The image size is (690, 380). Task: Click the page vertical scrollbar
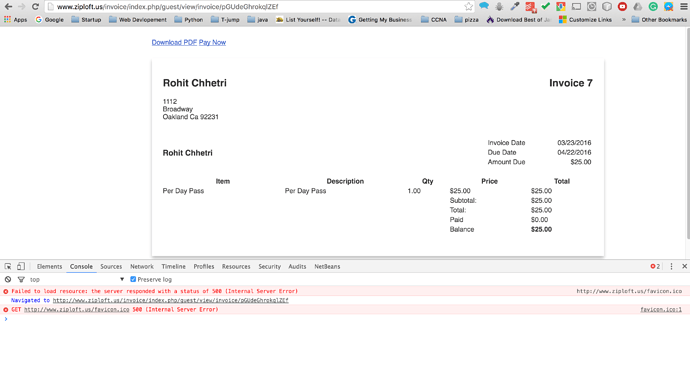(x=687, y=133)
